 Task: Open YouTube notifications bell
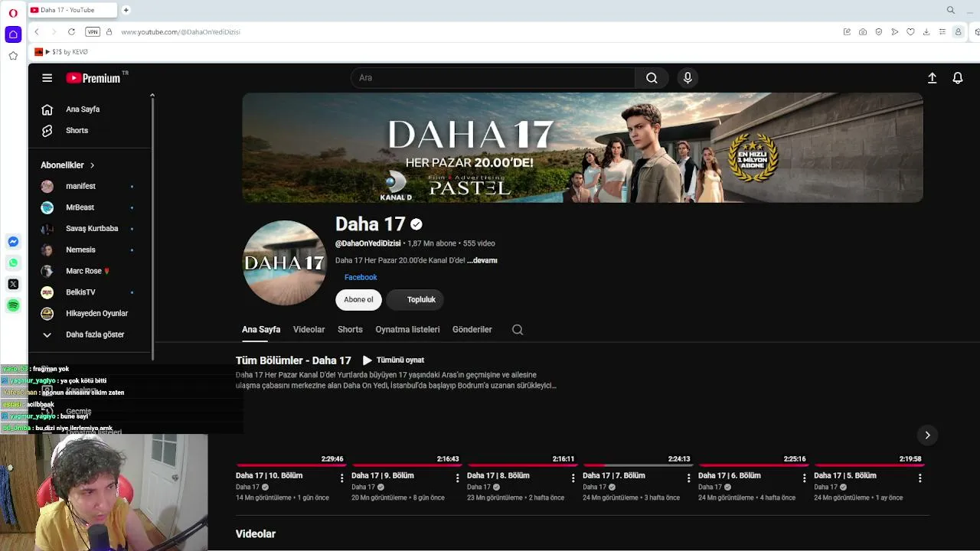[958, 78]
